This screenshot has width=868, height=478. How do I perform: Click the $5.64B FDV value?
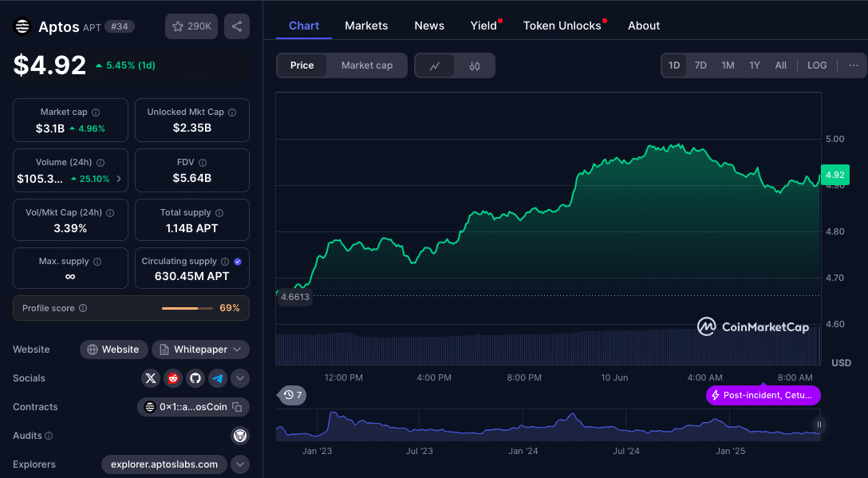(x=192, y=178)
